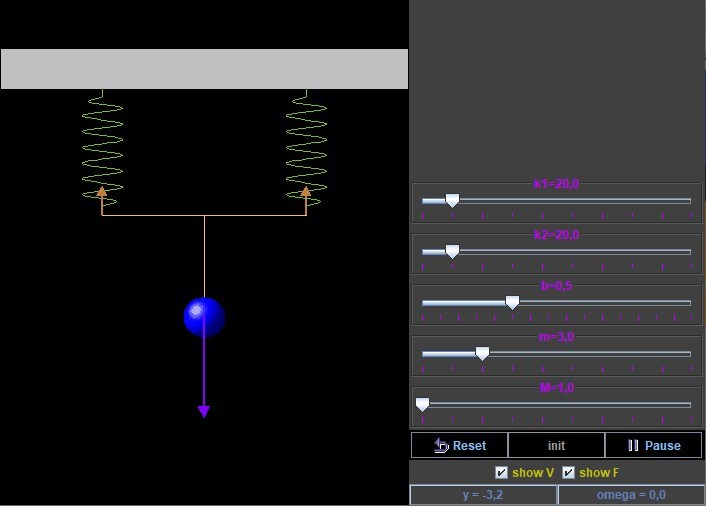
Task: Pause the simulation
Action: pyautogui.click(x=654, y=446)
